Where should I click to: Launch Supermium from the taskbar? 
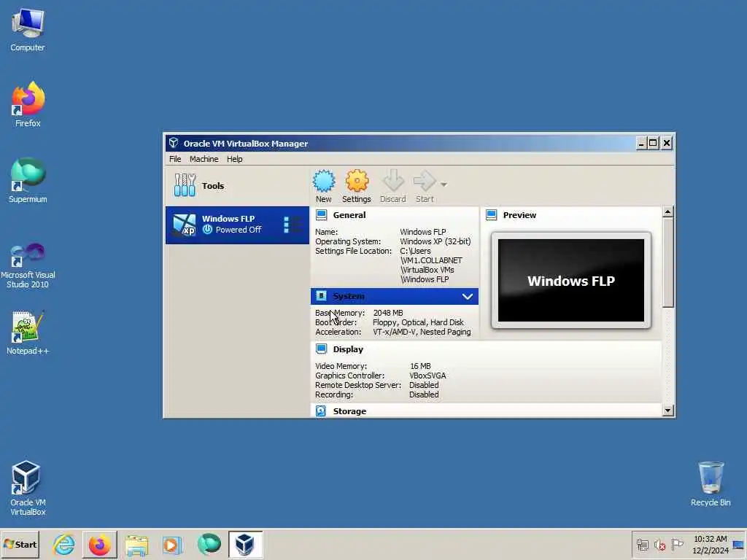(x=209, y=544)
